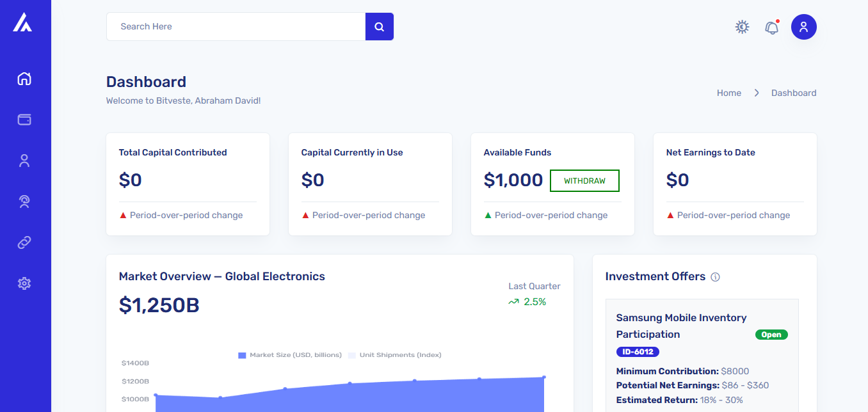
Task: Click the blue search magnifier button
Action: coord(380,27)
